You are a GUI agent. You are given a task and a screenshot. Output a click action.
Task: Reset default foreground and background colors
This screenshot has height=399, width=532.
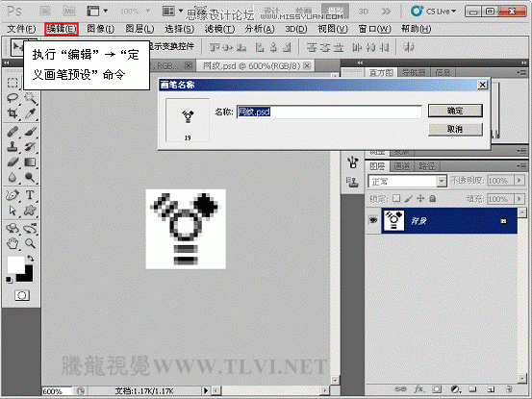[x=10, y=280]
